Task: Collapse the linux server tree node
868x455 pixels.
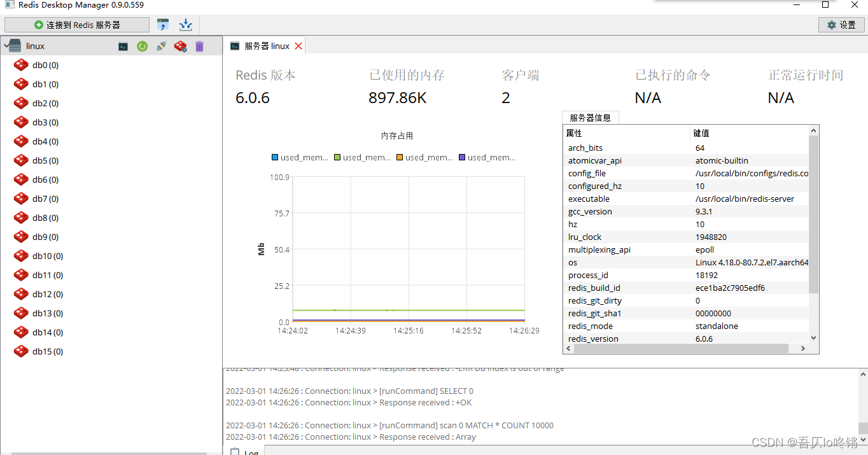Action: point(7,46)
